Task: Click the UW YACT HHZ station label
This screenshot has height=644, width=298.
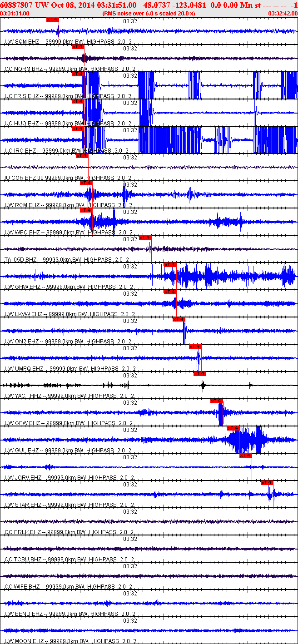Action: tap(23, 396)
